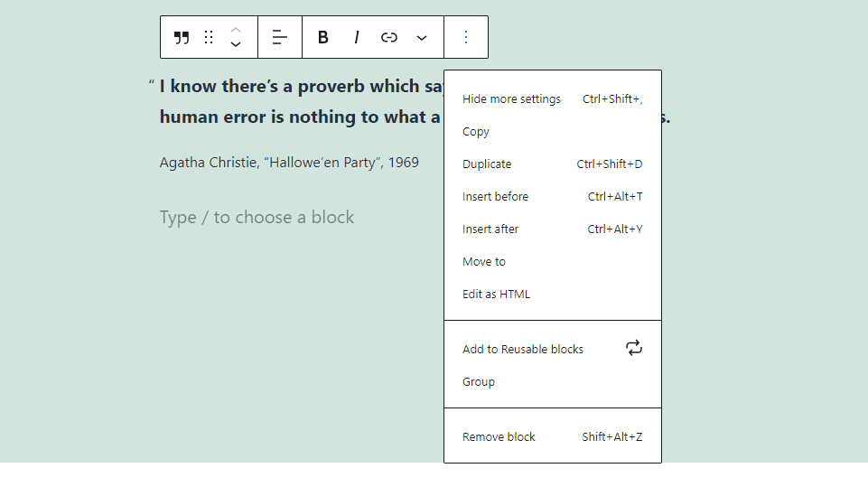Click Remove block menu entry

[x=499, y=437]
